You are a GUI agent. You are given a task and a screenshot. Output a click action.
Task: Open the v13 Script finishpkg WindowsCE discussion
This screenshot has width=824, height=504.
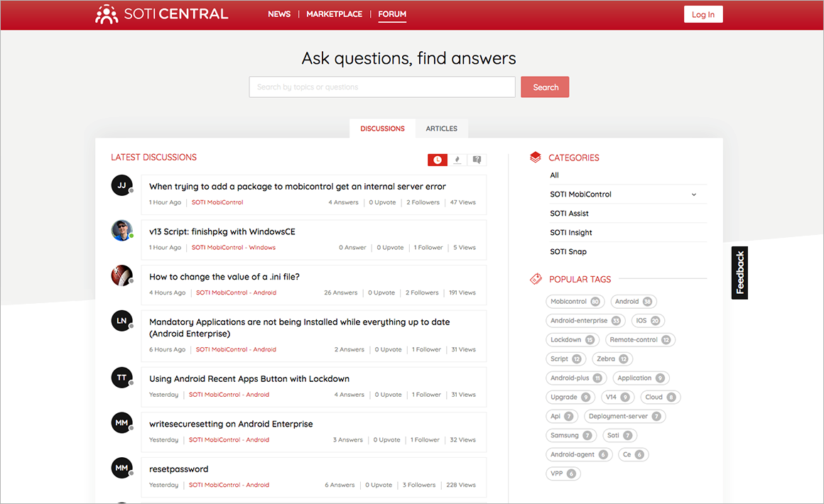(222, 231)
